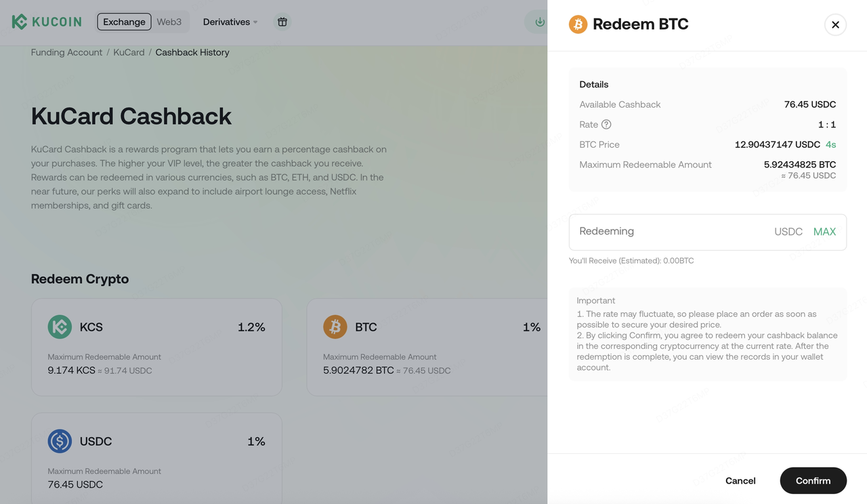Focus the Redeeming amount input field

tap(671, 232)
